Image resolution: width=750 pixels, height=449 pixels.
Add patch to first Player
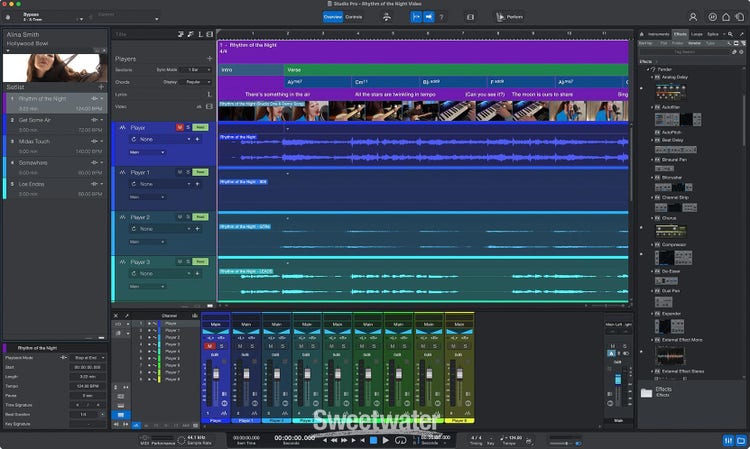(198, 139)
